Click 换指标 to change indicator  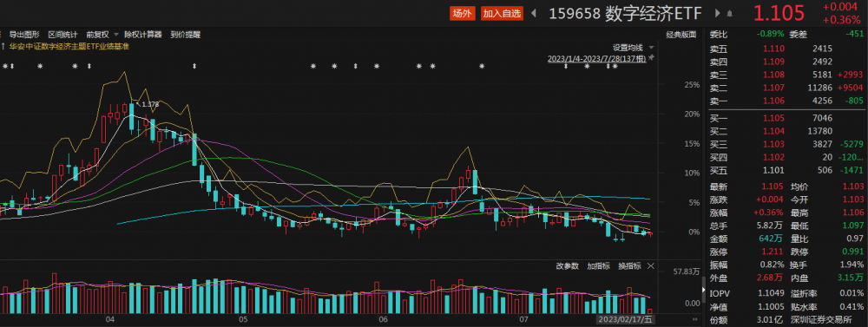629,266
